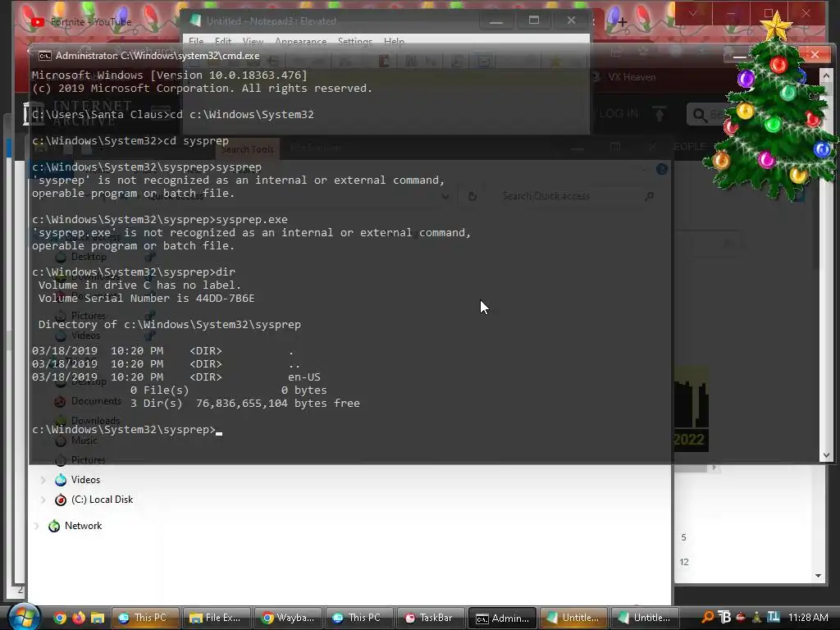Viewport: 840px width, 630px height.
Task: Open the Windows Start orb
Action: (24, 617)
